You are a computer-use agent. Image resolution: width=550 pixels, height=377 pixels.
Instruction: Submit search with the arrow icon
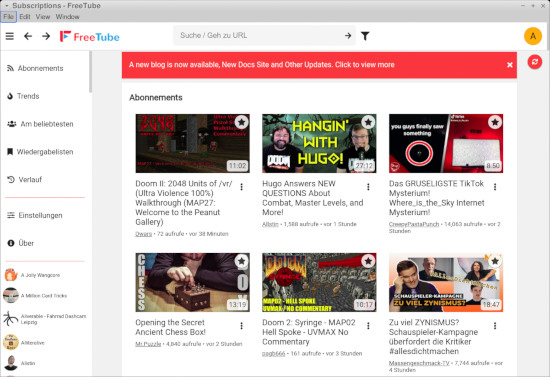348,36
